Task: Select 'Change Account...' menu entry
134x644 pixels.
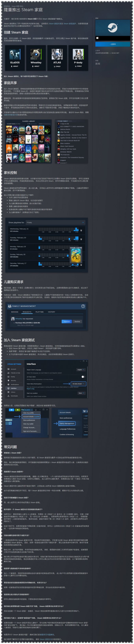Action: pyautogui.click(x=29, y=427)
